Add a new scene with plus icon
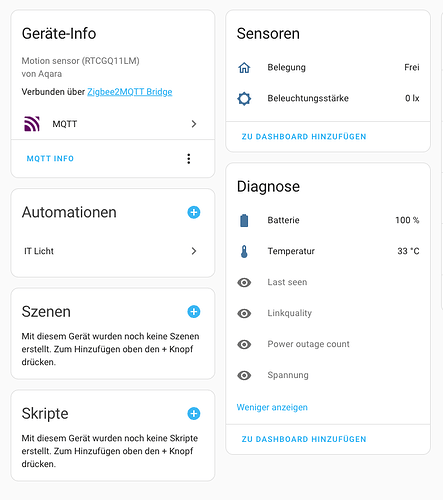Image resolution: width=443 pixels, height=500 pixels. (194, 312)
